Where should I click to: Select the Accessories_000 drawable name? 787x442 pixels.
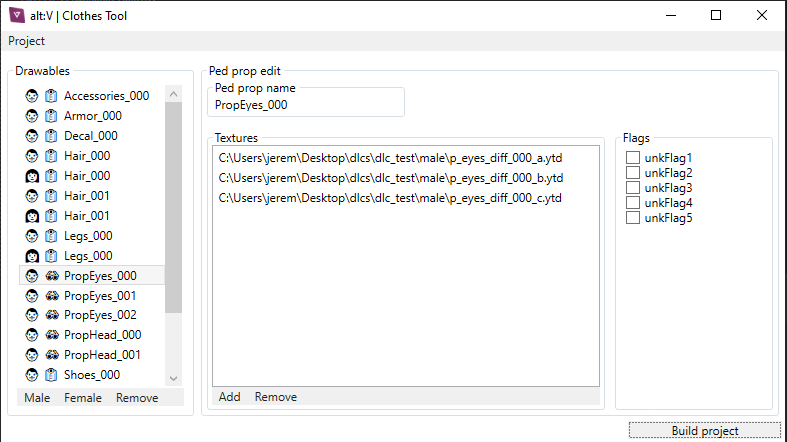(x=106, y=96)
